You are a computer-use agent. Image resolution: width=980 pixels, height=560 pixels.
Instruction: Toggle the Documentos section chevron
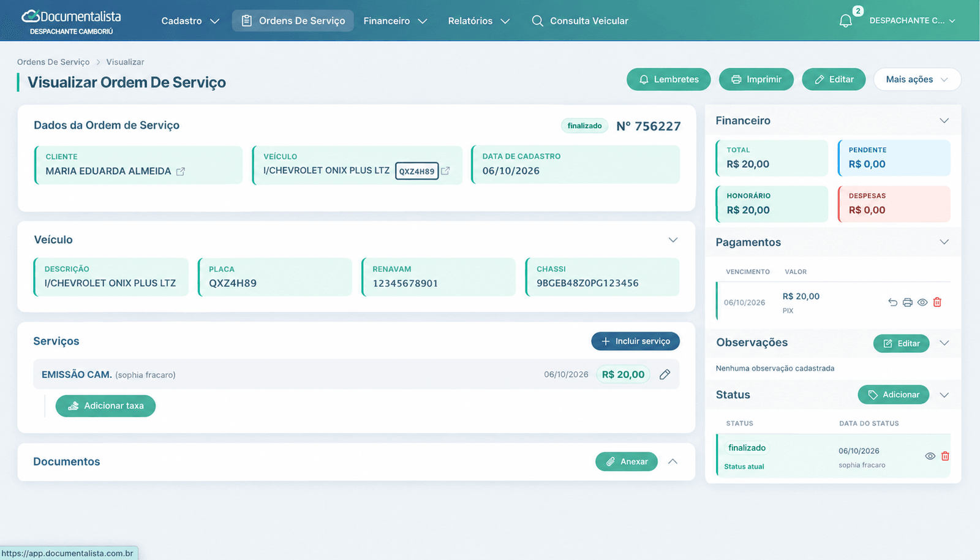point(673,461)
